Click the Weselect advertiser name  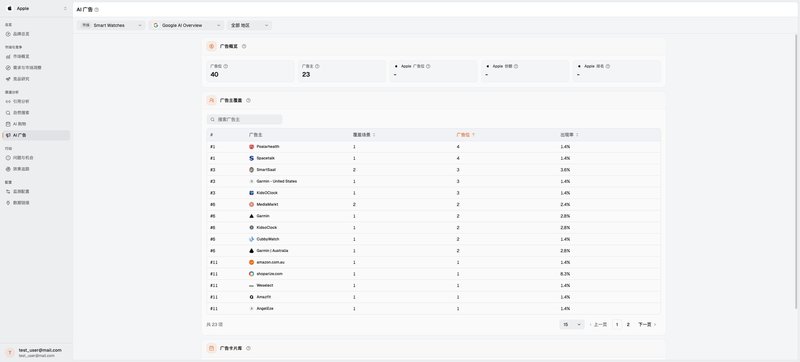point(265,286)
